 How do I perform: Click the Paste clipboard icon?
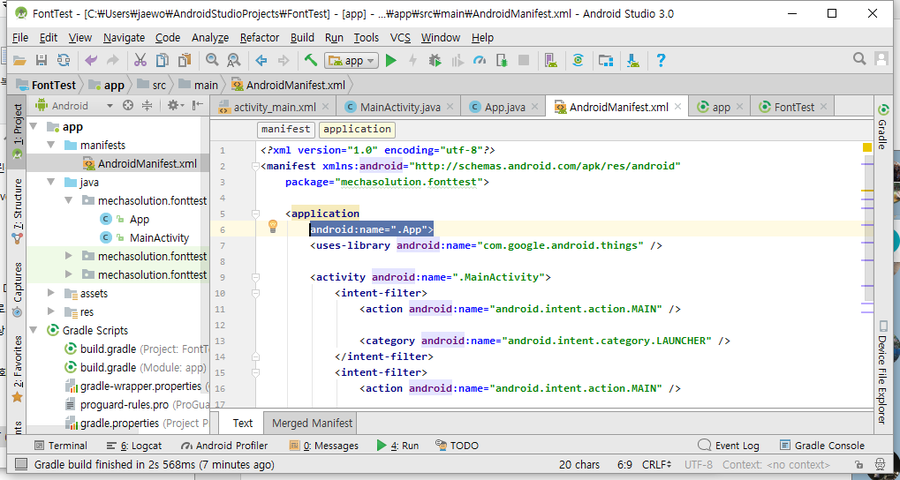tap(184, 60)
